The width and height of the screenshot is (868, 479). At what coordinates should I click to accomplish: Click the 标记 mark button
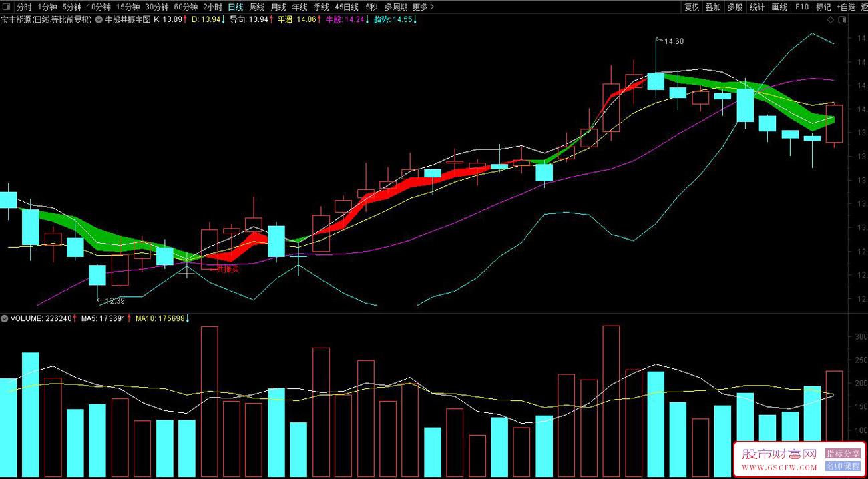click(823, 7)
